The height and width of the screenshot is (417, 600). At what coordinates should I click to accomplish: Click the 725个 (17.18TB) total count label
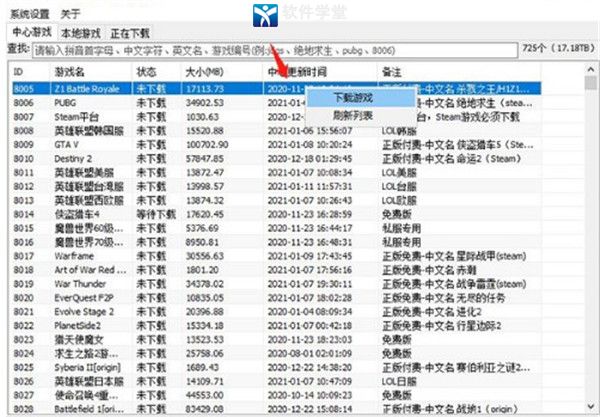coord(558,49)
